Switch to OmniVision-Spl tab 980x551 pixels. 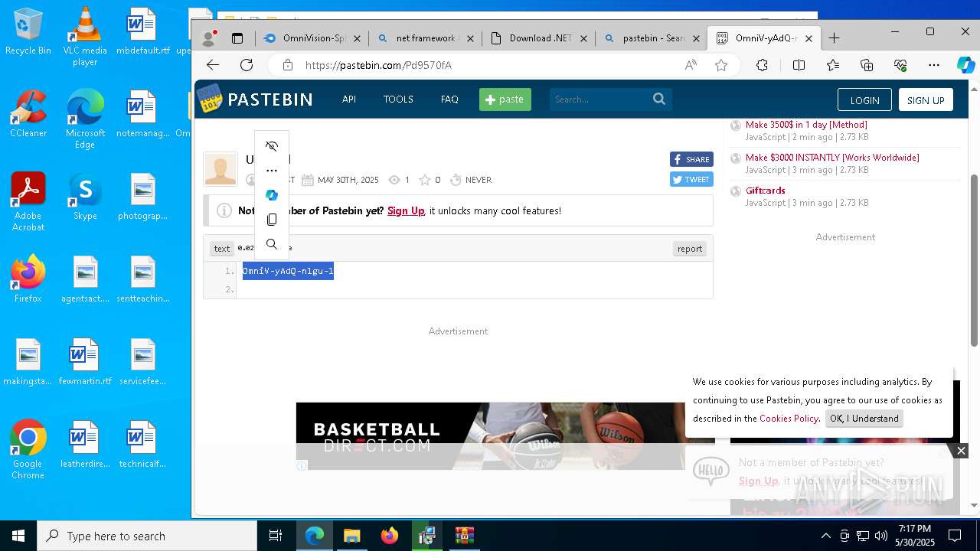tap(312, 37)
